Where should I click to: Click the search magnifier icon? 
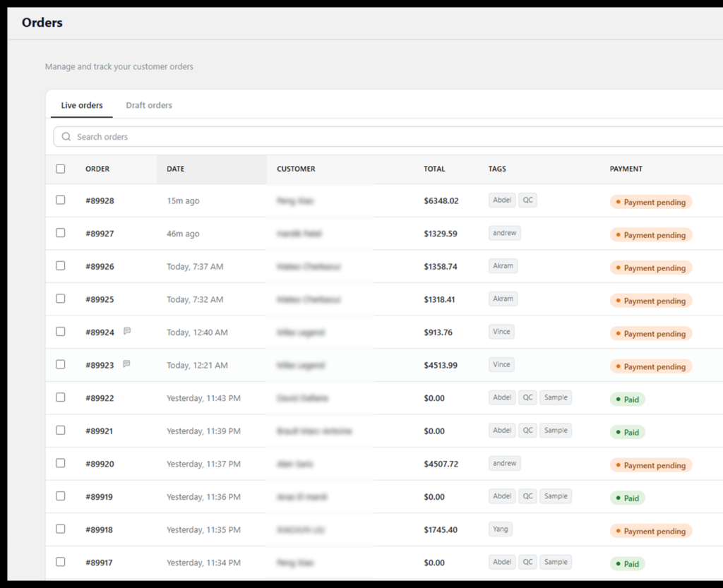66,137
